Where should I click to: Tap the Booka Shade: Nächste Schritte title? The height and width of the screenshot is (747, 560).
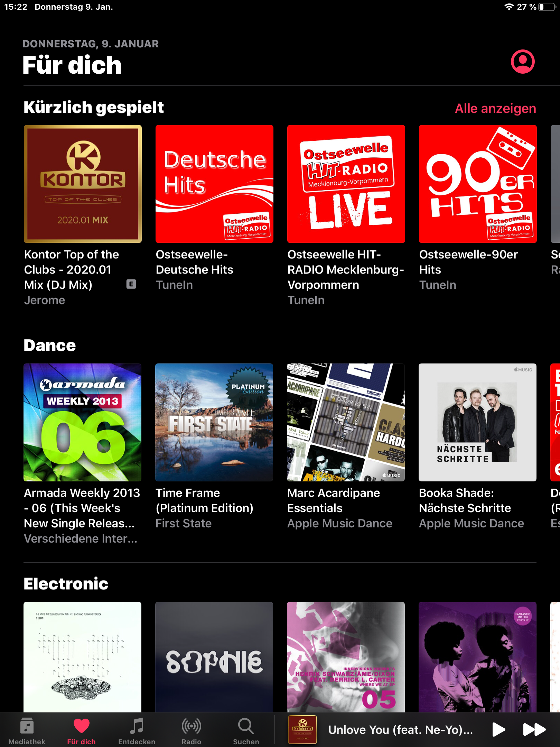click(465, 500)
